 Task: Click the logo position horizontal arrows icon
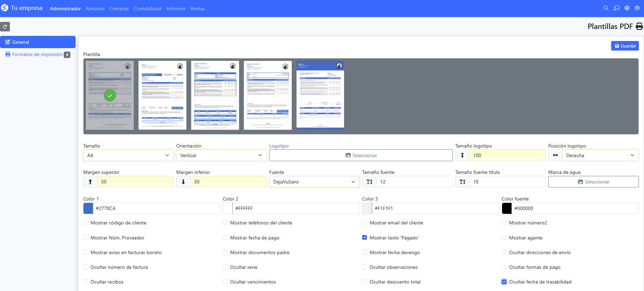click(555, 155)
